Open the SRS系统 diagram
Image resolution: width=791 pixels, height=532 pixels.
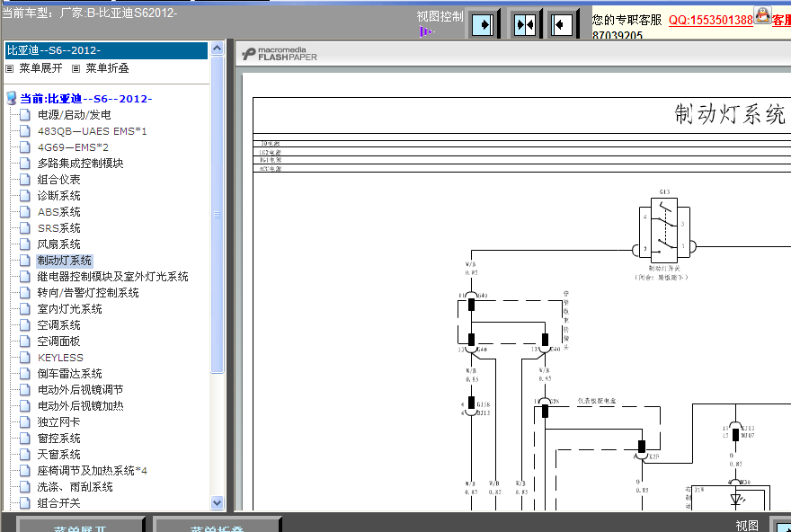[58, 228]
